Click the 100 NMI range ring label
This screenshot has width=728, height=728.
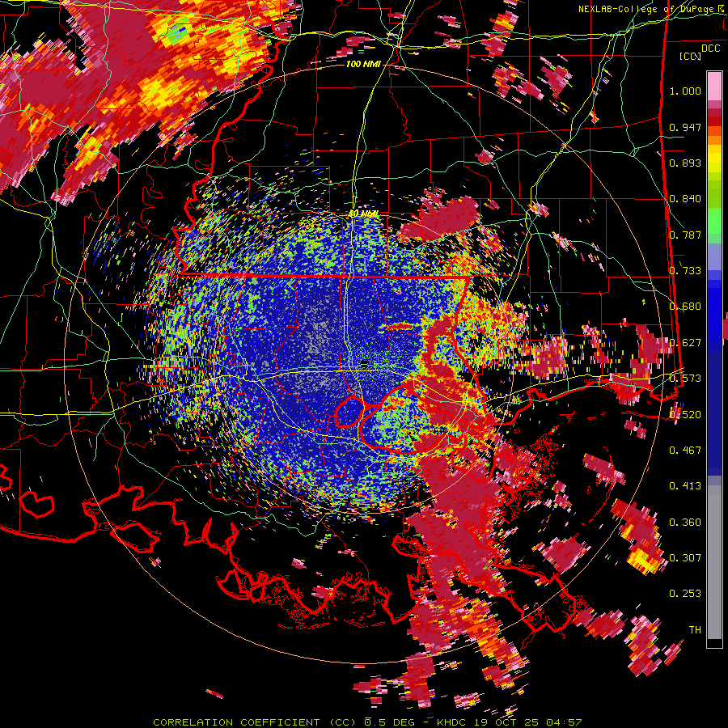click(x=363, y=64)
